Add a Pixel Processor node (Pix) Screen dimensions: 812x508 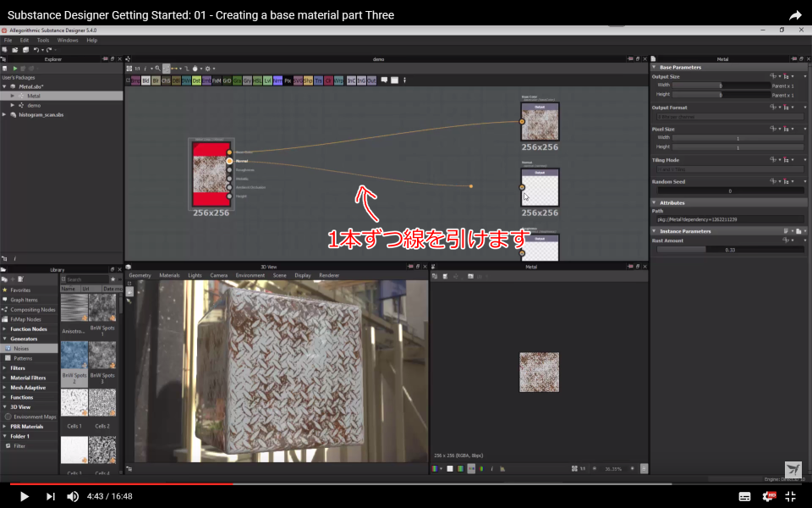288,81
